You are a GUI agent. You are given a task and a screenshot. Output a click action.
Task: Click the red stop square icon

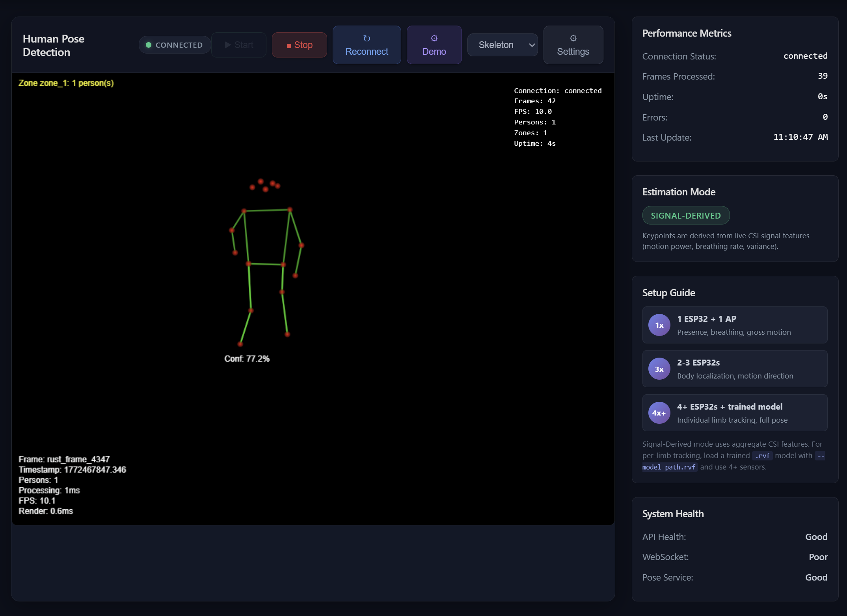pos(289,45)
